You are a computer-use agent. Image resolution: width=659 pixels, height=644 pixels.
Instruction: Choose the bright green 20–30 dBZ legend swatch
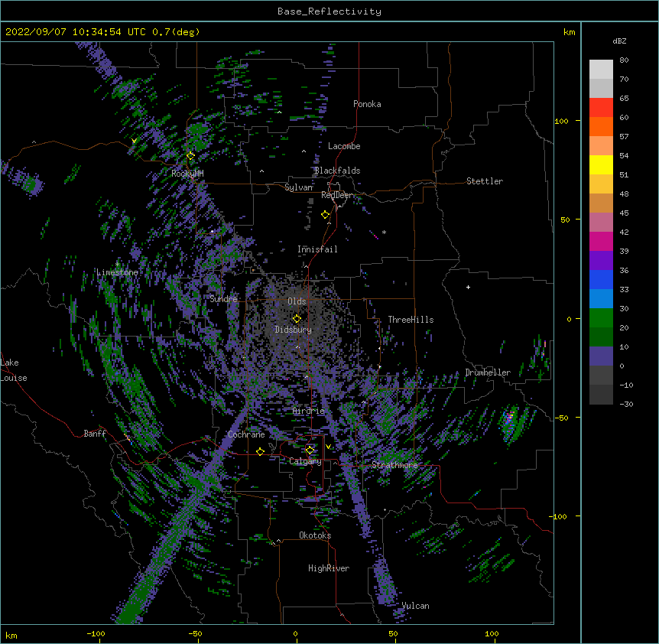click(x=601, y=318)
